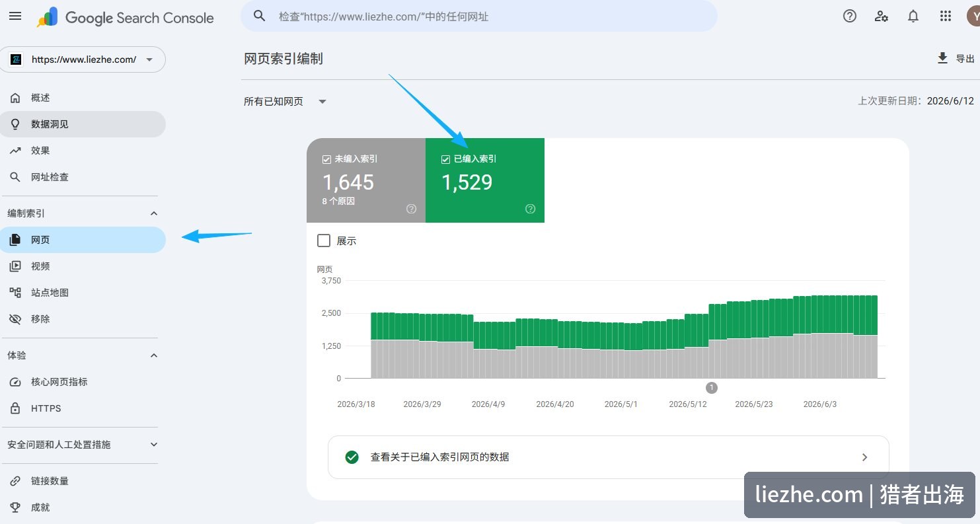Click the 导出 export button
The height and width of the screenshot is (524, 980).
(x=956, y=58)
